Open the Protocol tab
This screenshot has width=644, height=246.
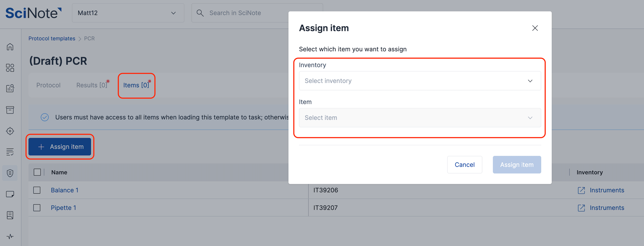(x=48, y=85)
